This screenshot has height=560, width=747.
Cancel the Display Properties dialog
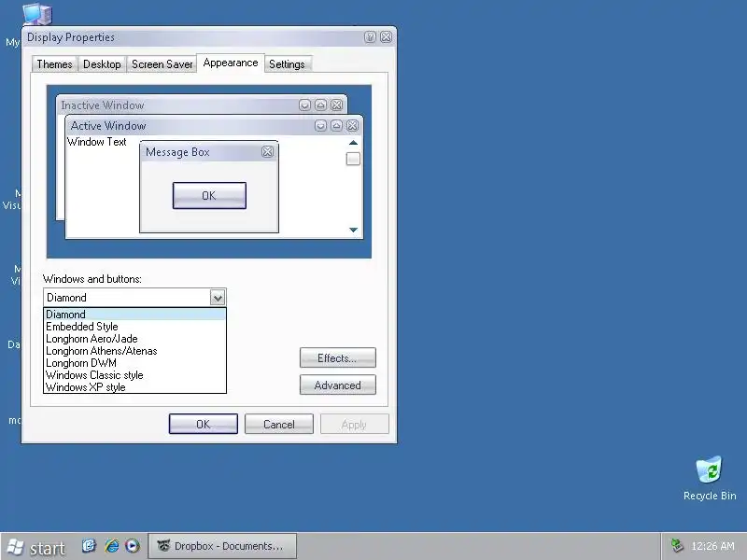click(x=279, y=424)
